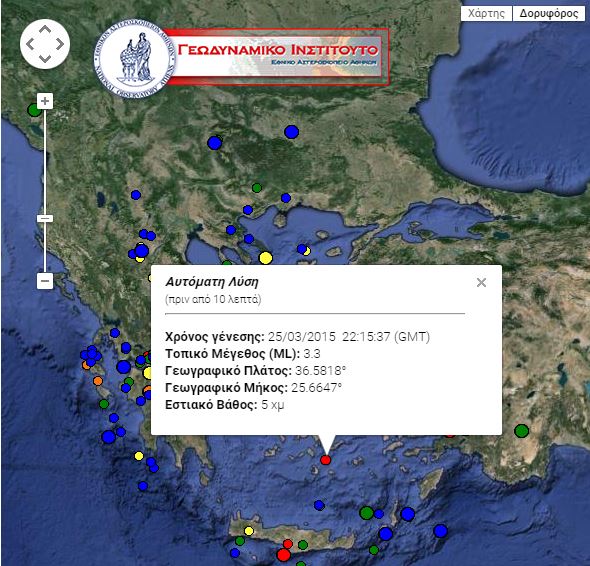Click the National Observatory of Athens round logo
This screenshot has width=590, height=566.
(x=135, y=59)
